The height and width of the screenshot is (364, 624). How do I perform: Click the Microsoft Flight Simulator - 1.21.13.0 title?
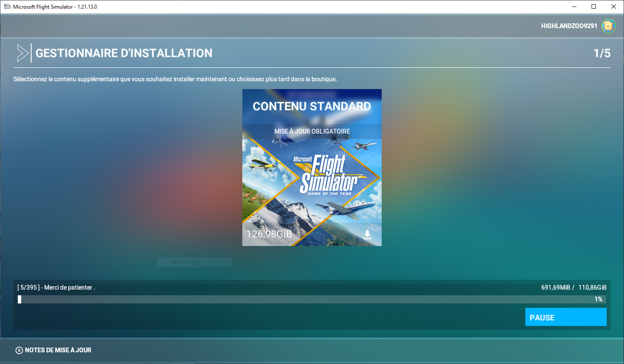click(55, 7)
